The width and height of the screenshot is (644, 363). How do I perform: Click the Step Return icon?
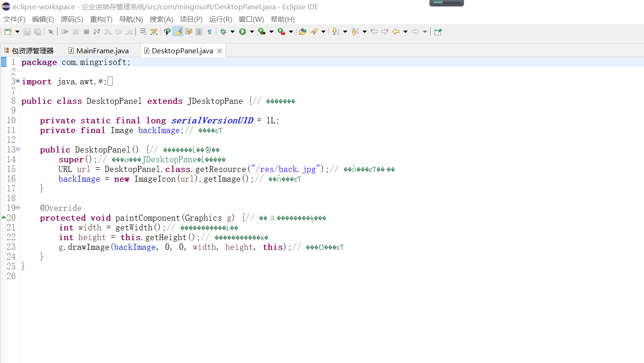pyautogui.click(x=129, y=32)
